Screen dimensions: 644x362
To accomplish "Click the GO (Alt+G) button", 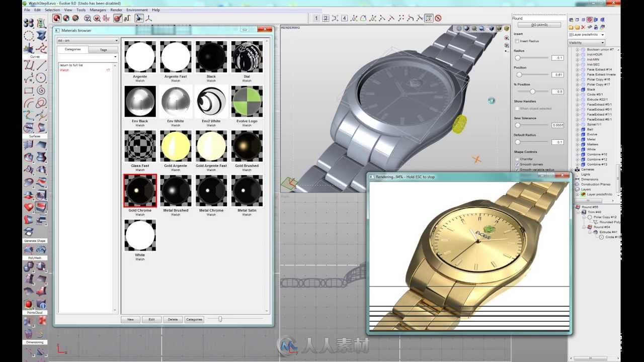I will pyautogui.click(x=539, y=25).
